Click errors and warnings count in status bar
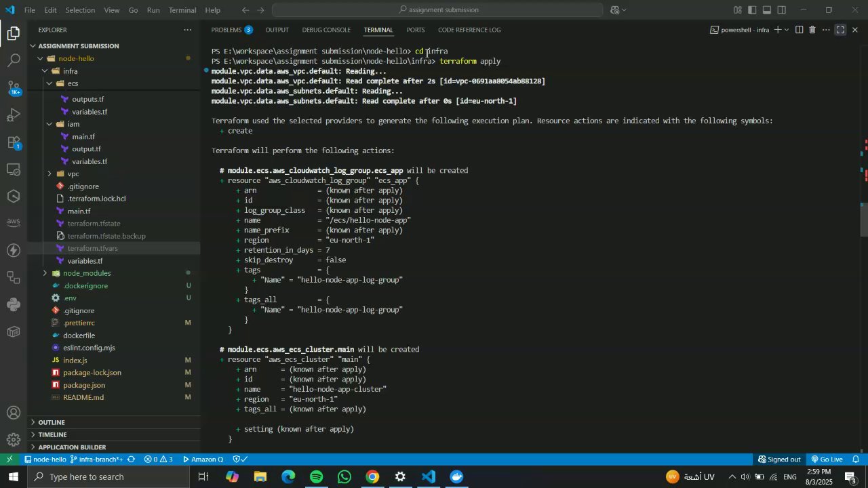The width and height of the screenshot is (868, 488). (x=159, y=460)
